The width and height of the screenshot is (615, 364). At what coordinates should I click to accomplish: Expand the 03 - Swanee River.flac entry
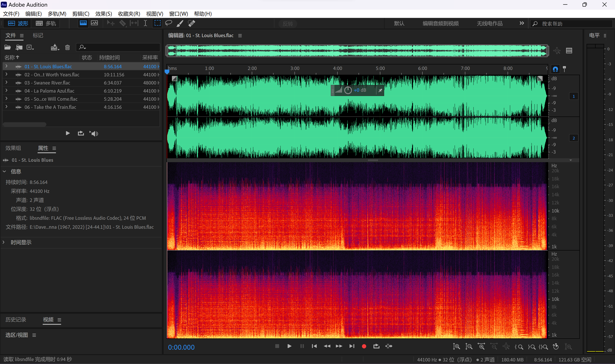click(6, 83)
